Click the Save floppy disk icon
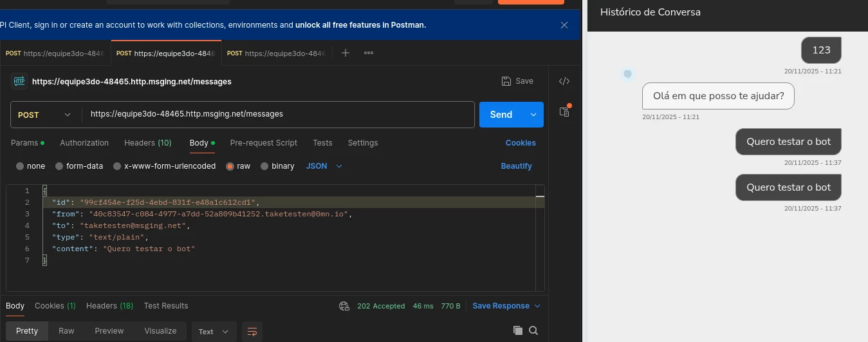This screenshot has height=342, width=868. [506, 81]
